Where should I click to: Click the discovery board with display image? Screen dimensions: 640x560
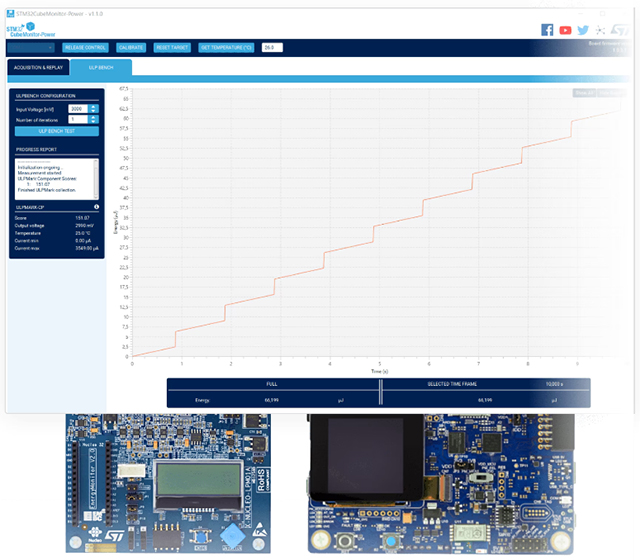tap(441, 483)
